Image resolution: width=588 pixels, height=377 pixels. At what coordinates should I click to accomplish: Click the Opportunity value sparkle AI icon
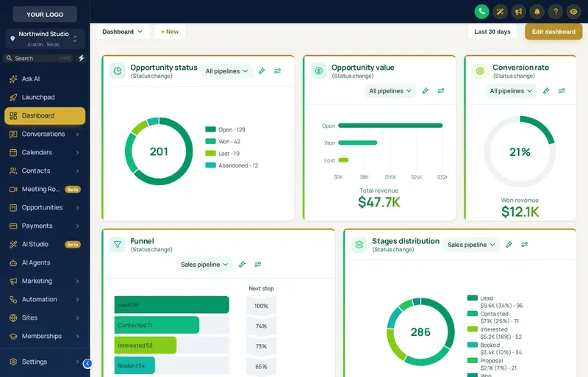[426, 91]
